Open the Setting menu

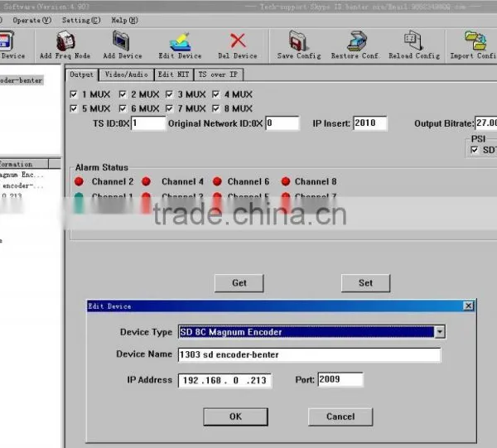point(81,20)
